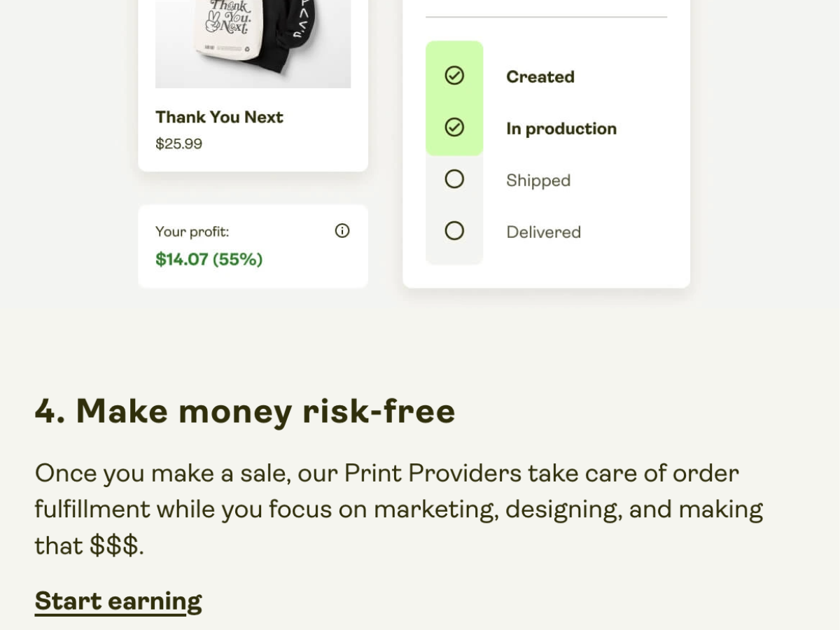Click the $25.99 product price
Image resolution: width=840 pixels, height=630 pixels.
[179, 144]
